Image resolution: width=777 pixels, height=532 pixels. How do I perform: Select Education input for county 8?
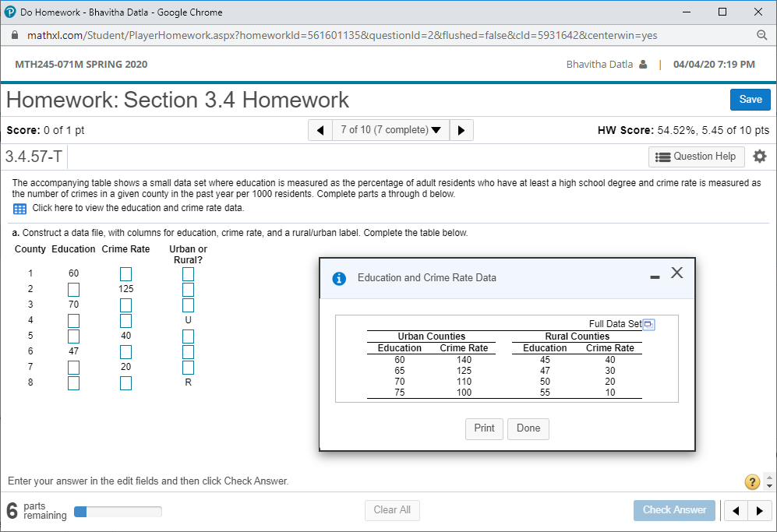click(73, 383)
